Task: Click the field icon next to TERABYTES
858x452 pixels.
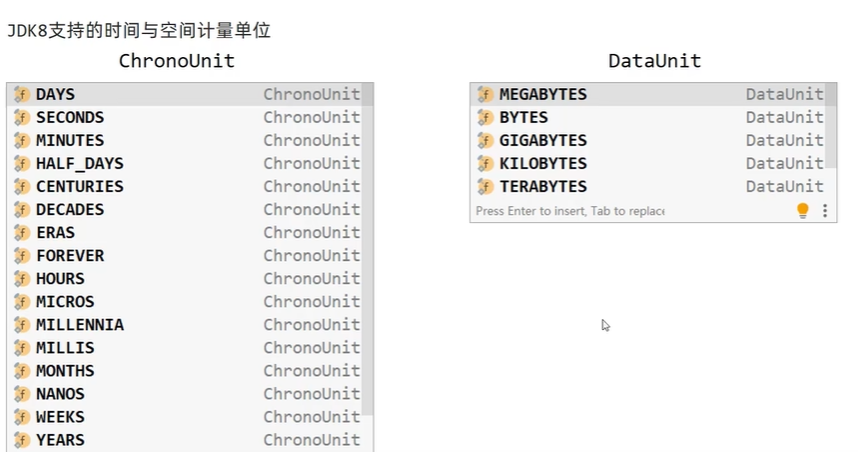Action: click(486, 187)
